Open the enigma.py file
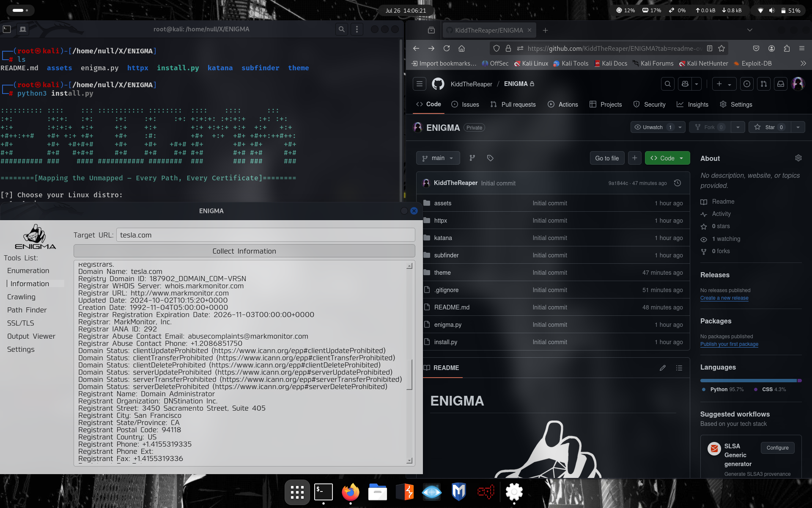Screen dimensions: 812x508 click(447, 325)
